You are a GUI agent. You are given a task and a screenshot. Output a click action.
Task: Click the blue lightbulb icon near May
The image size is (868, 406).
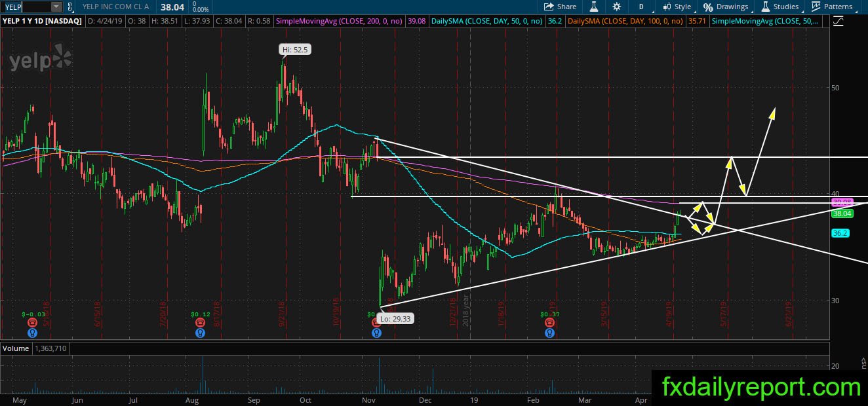click(32, 333)
